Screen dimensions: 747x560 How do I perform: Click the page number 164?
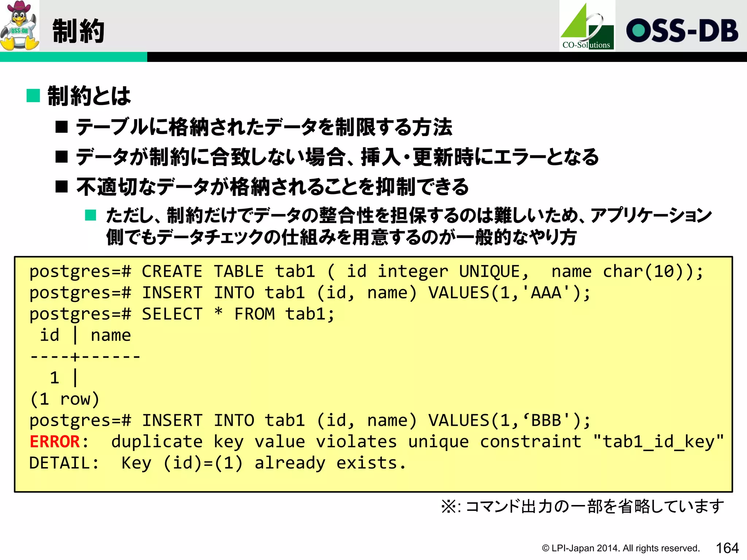[x=727, y=548]
